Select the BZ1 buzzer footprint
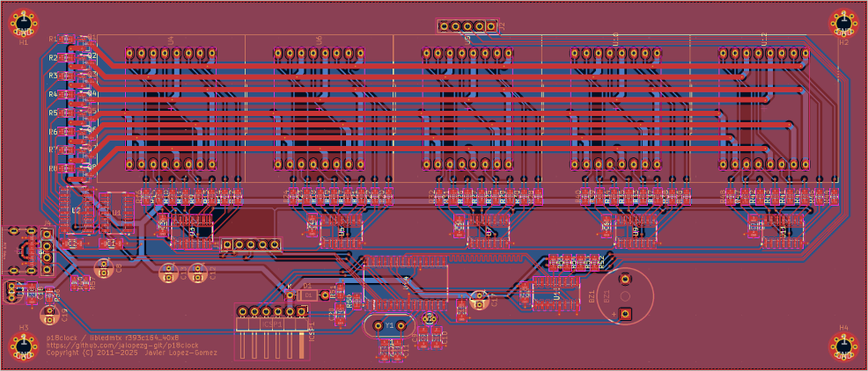 (x=625, y=296)
